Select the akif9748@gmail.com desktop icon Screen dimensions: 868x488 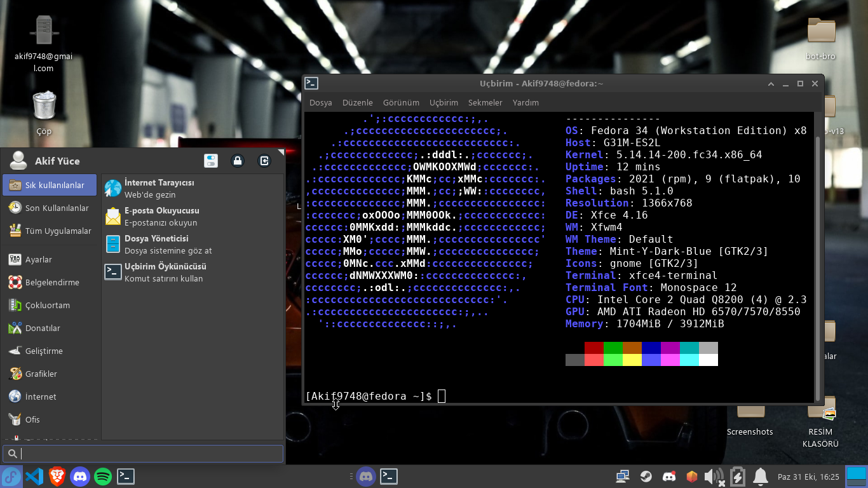[44, 43]
